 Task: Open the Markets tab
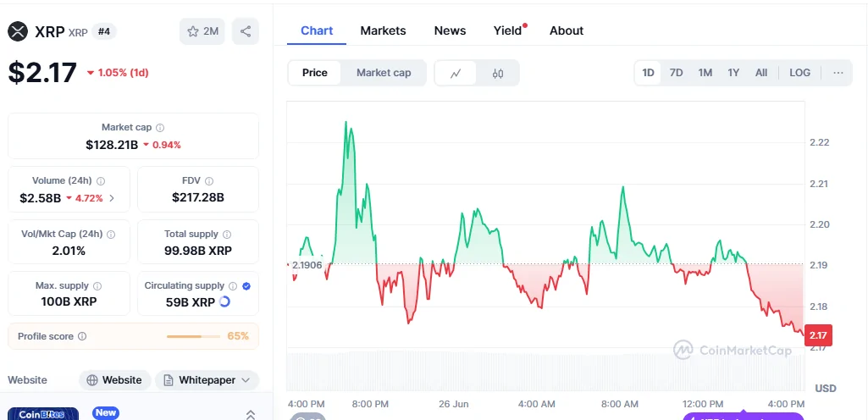[x=383, y=30]
